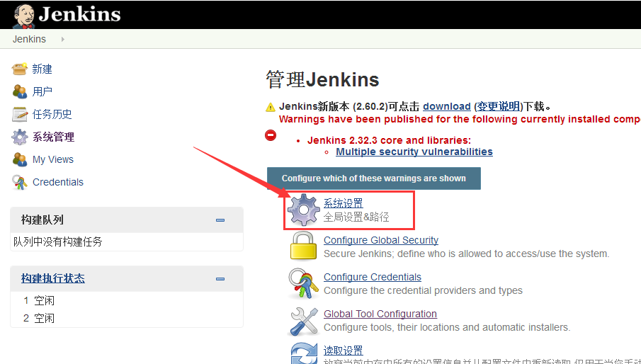Click the Global Tool Configuration wrench icon
Viewport: 641px width, 364px height.
click(303, 321)
